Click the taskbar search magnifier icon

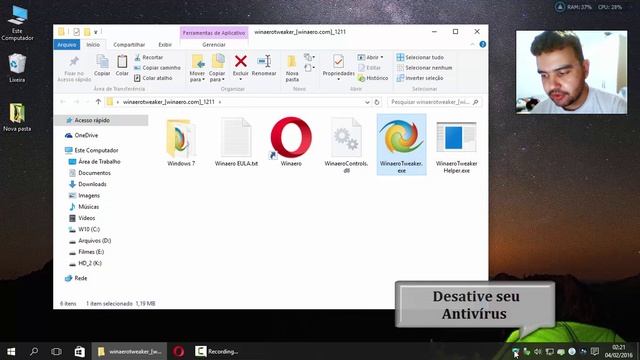click(34, 351)
